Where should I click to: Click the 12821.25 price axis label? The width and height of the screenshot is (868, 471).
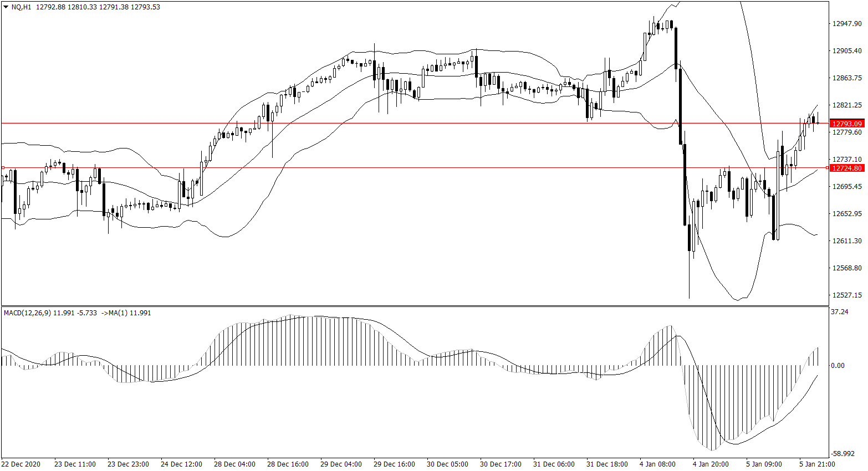point(847,105)
